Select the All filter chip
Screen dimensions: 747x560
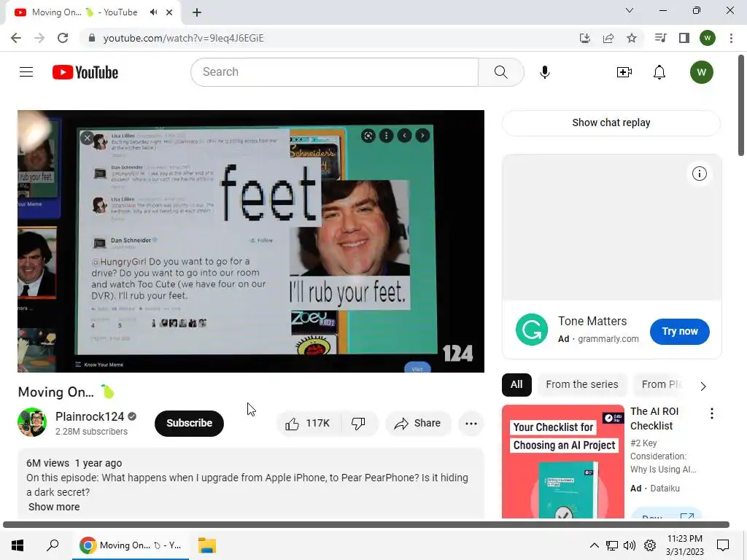pos(516,385)
